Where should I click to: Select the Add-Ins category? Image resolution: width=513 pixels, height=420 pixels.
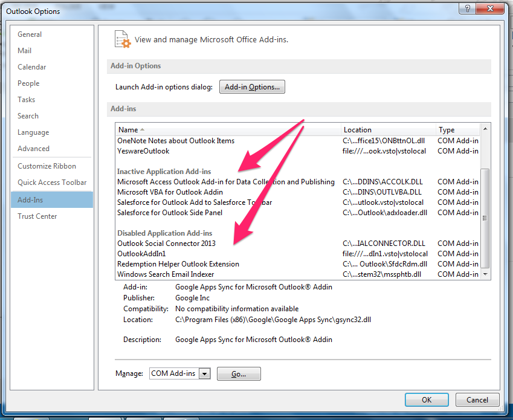tap(52, 200)
